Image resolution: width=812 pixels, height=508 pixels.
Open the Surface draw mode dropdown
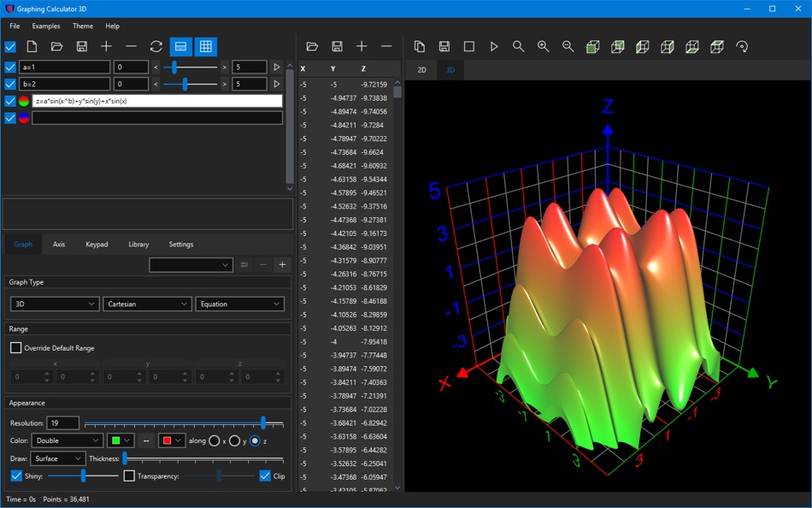coord(57,458)
